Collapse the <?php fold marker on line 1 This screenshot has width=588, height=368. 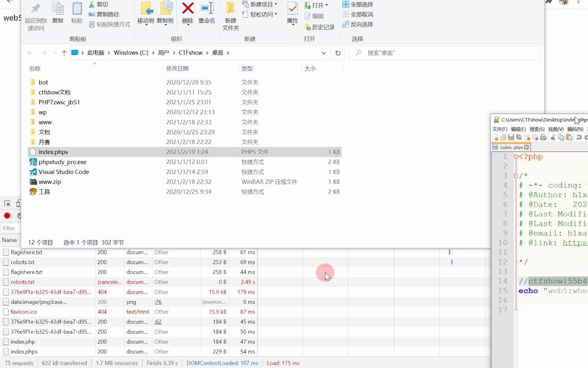[516, 157]
